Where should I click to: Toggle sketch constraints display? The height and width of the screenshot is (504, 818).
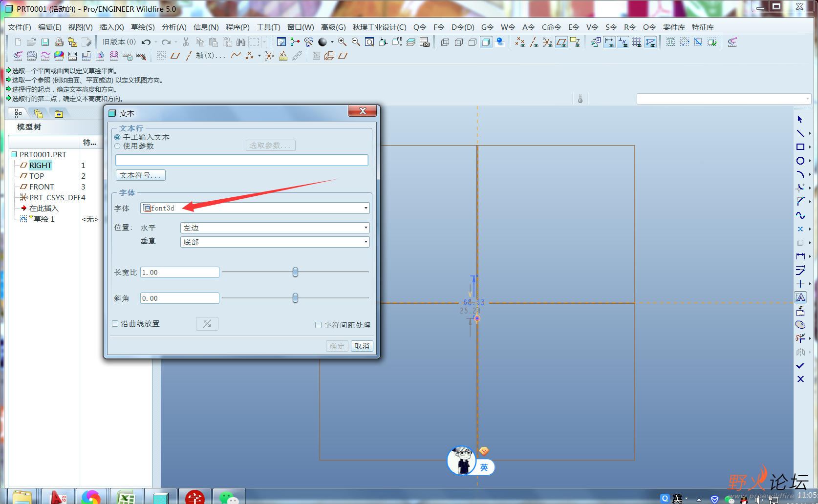623,42
